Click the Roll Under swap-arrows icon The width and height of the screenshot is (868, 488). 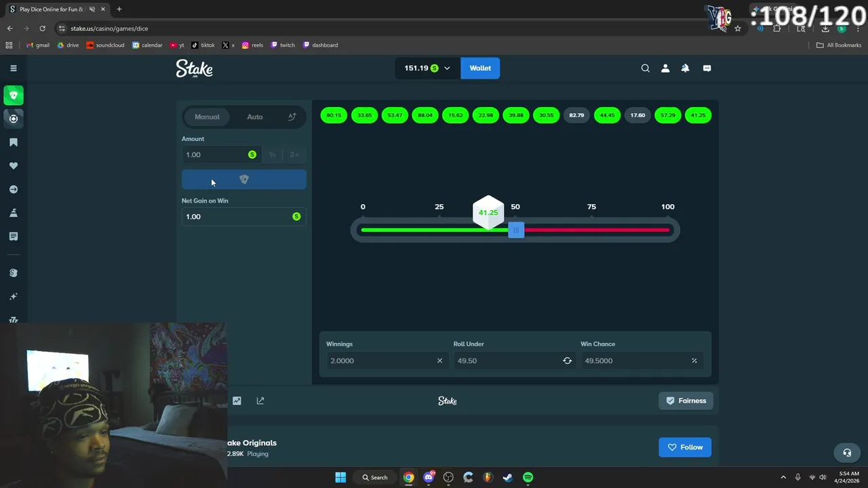567,361
